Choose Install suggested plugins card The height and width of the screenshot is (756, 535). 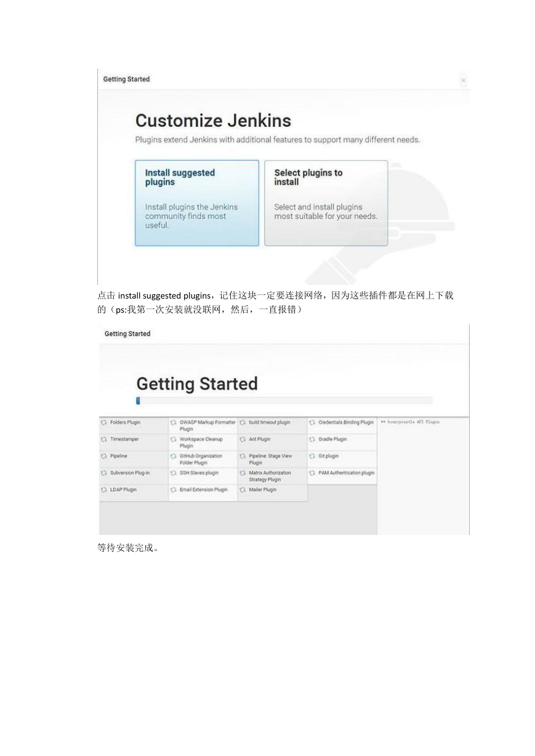click(197, 203)
